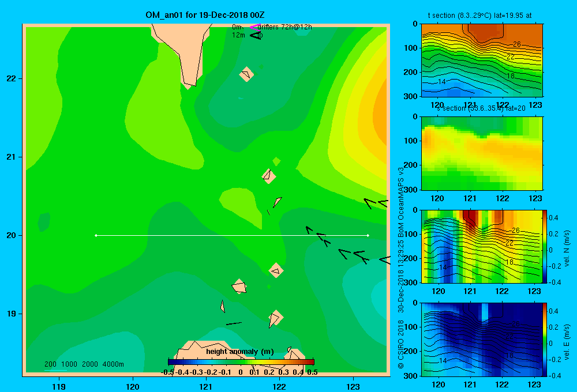Click the 'height anomaly (m)' label
The image size is (577, 392).
pyautogui.click(x=240, y=352)
